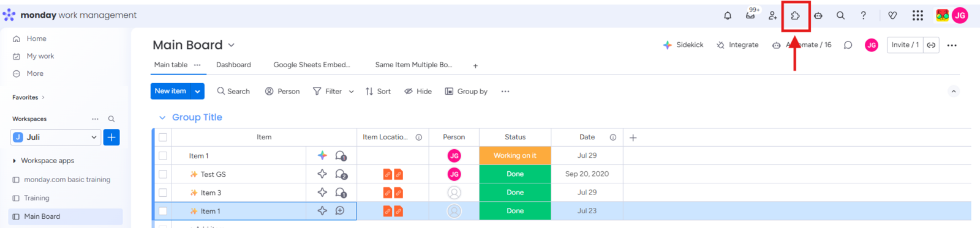Open Google Sheets Embed tab
The image size is (980, 228).
pos(312,65)
